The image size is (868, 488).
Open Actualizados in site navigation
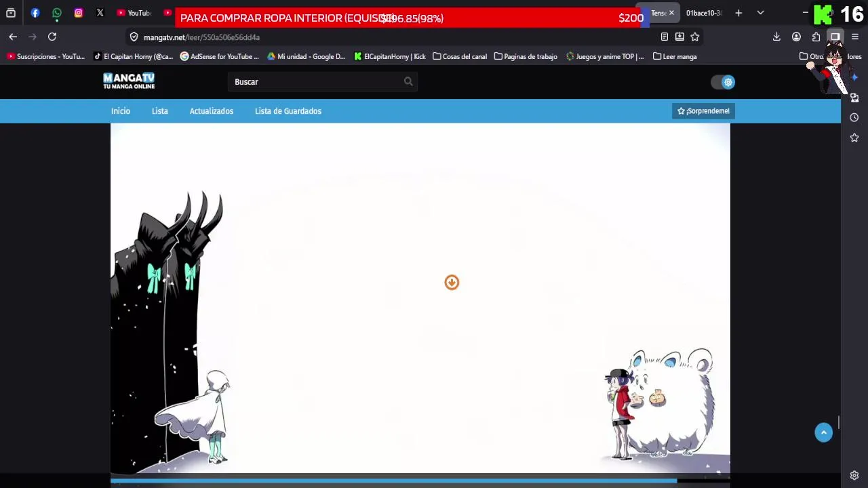point(212,111)
